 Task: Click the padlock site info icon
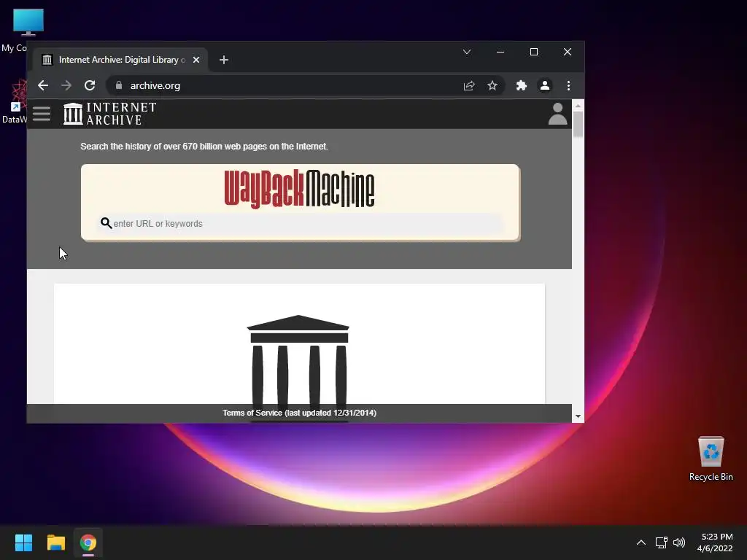[119, 85]
